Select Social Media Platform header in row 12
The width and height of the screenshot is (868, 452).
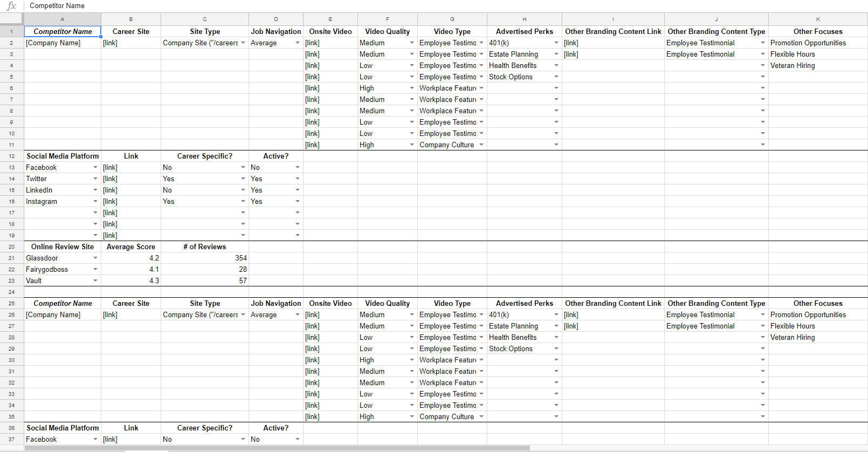(x=63, y=156)
